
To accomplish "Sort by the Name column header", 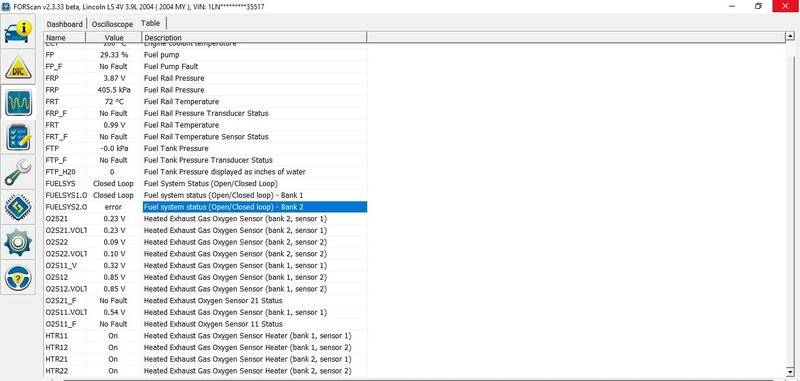I will 65,38.
